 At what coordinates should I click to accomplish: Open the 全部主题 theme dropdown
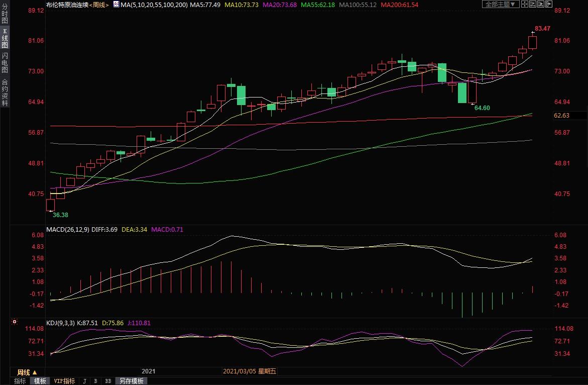coord(499,4)
